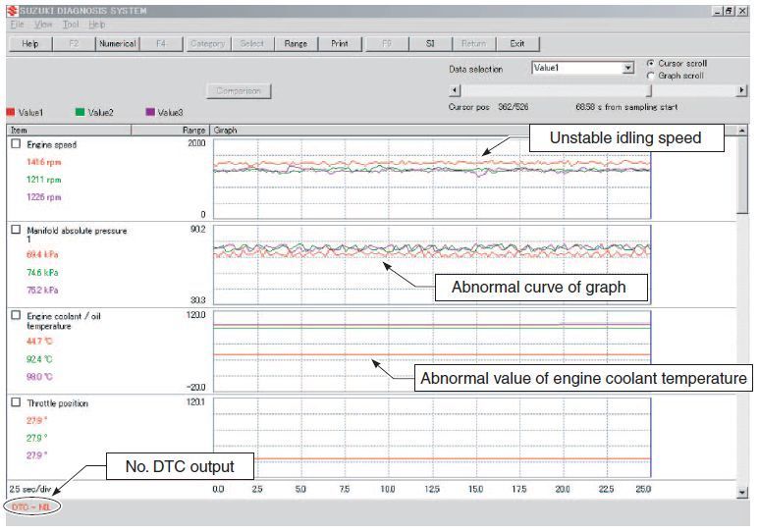Click the Help toolbar button

[30, 43]
